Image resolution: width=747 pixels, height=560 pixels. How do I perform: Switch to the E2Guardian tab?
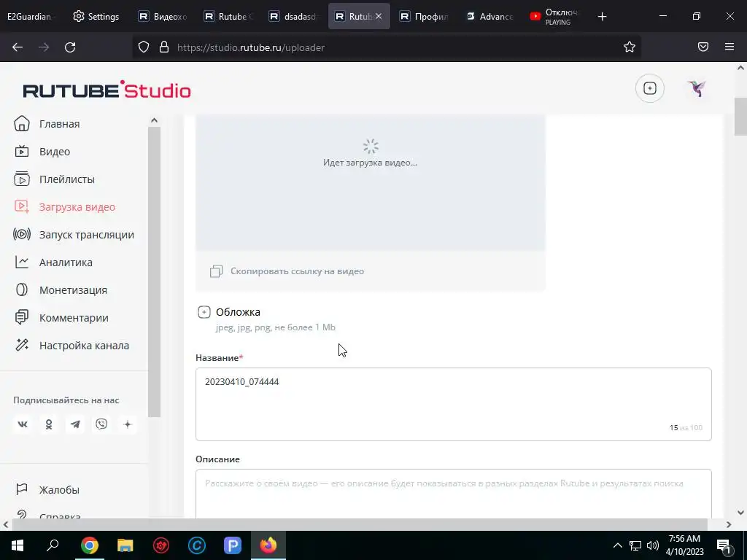[x=29, y=16]
